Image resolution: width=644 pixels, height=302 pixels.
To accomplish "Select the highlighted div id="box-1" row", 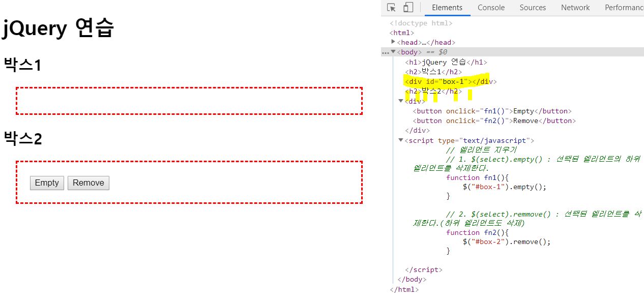I will point(451,81).
